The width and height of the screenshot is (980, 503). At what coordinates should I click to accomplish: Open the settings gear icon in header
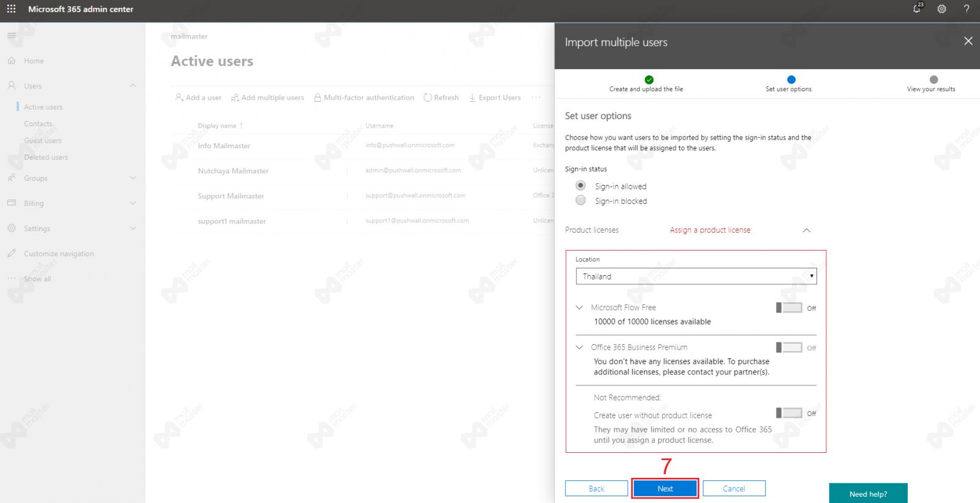pyautogui.click(x=942, y=9)
